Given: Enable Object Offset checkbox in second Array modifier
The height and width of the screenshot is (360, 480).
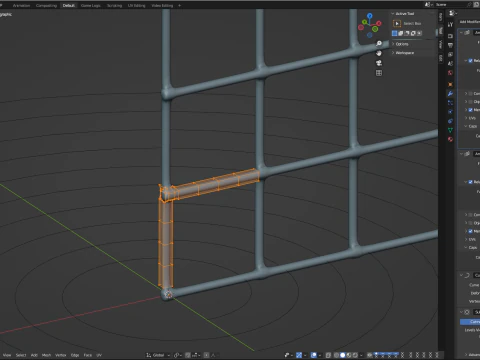Looking at the screenshot, I should 470,223.
